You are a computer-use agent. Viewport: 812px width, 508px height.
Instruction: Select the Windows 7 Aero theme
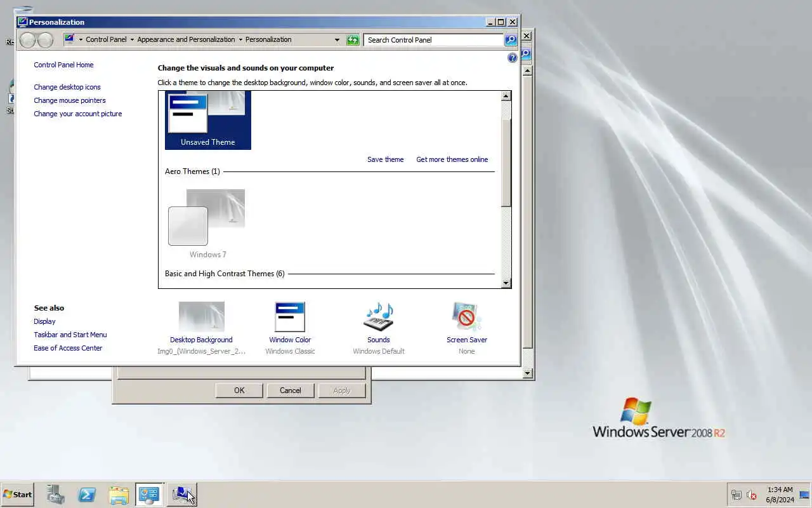(x=207, y=223)
